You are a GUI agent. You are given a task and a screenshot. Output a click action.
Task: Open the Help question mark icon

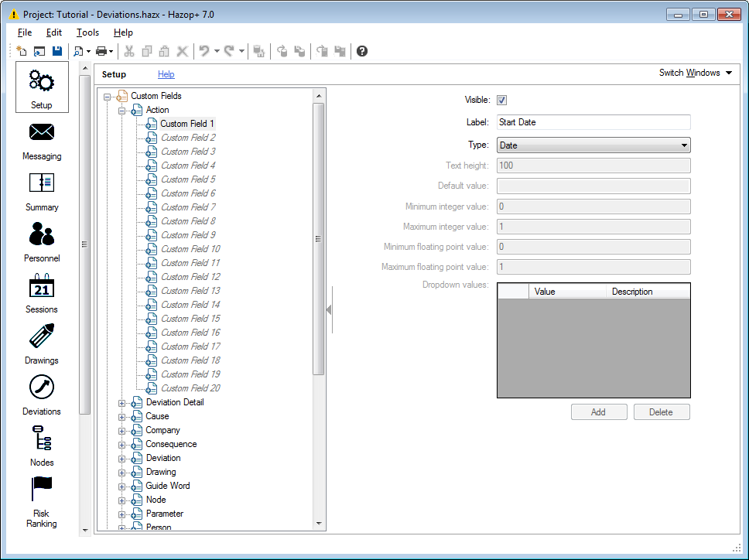pos(362,51)
